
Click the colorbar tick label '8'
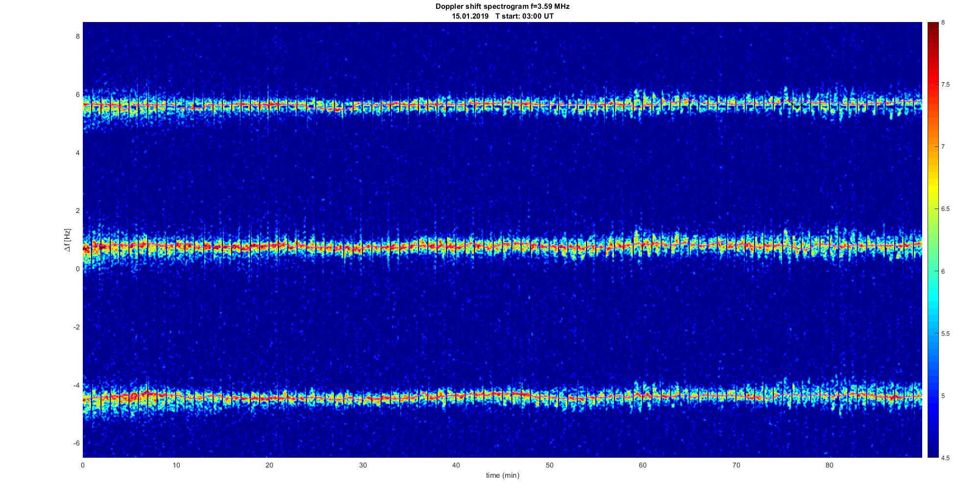point(943,23)
